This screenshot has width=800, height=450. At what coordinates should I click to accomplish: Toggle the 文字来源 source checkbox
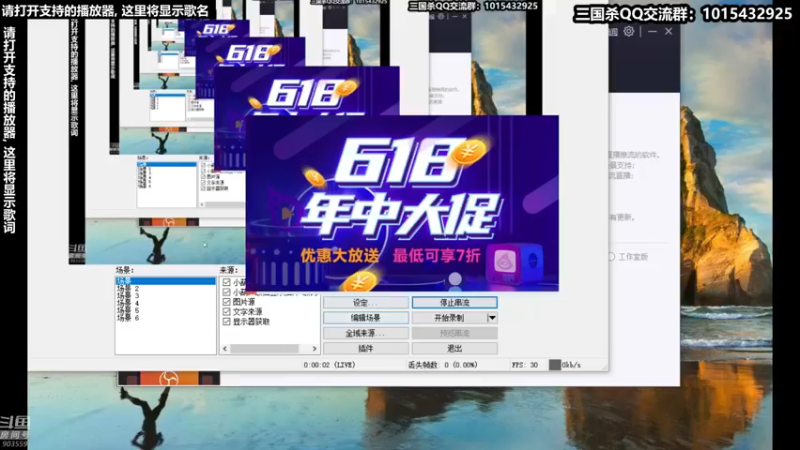pyautogui.click(x=227, y=312)
